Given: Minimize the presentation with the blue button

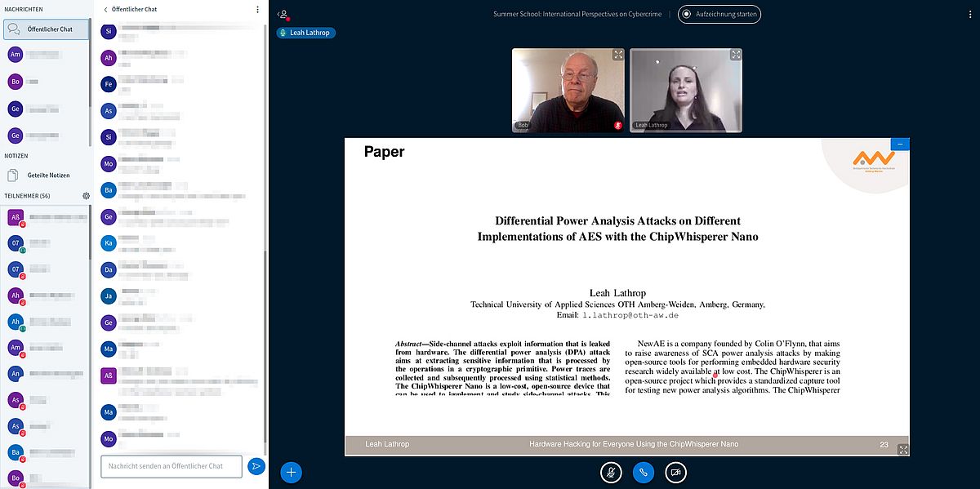Looking at the screenshot, I should point(900,144).
